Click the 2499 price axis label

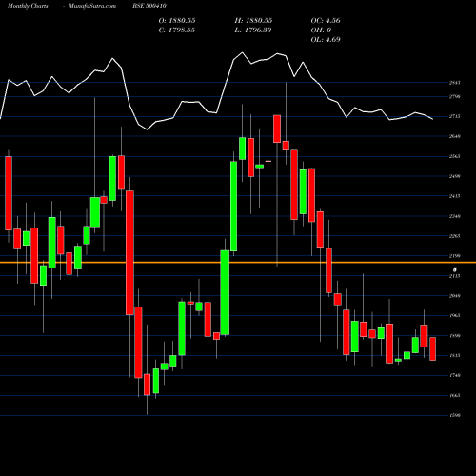(x=454, y=176)
